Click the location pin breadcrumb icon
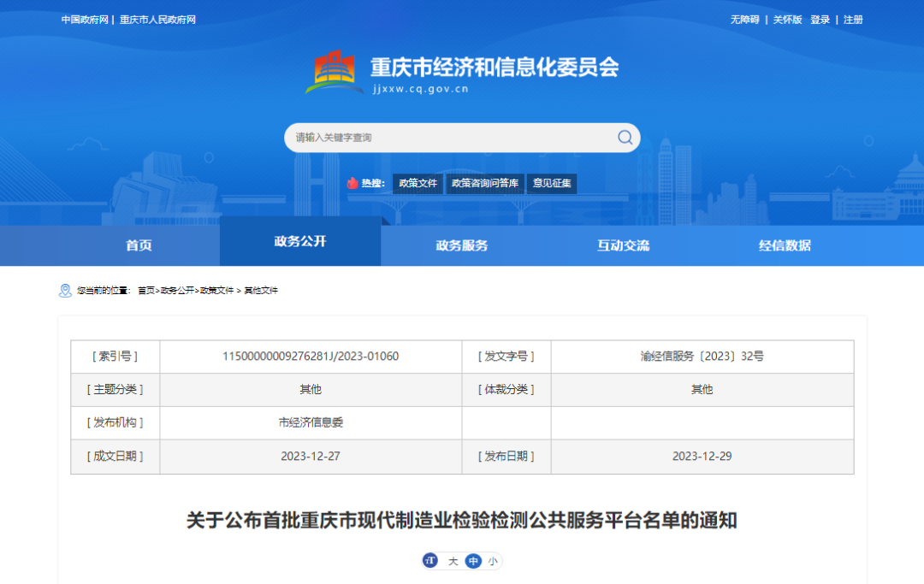The width and height of the screenshot is (924, 584). (65, 291)
